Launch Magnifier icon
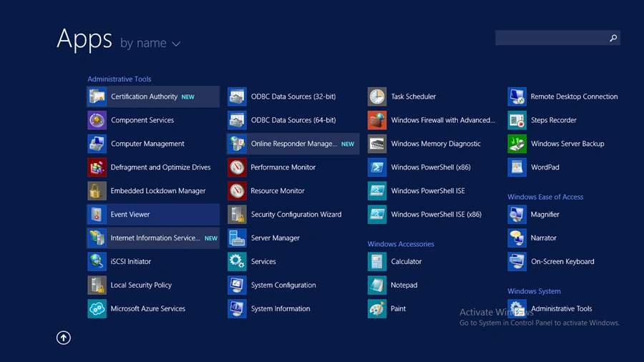This screenshot has height=362, width=644. tap(517, 214)
